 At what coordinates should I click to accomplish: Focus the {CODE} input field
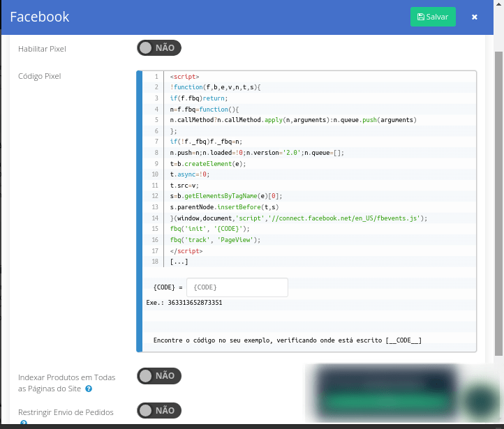(x=237, y=287)
